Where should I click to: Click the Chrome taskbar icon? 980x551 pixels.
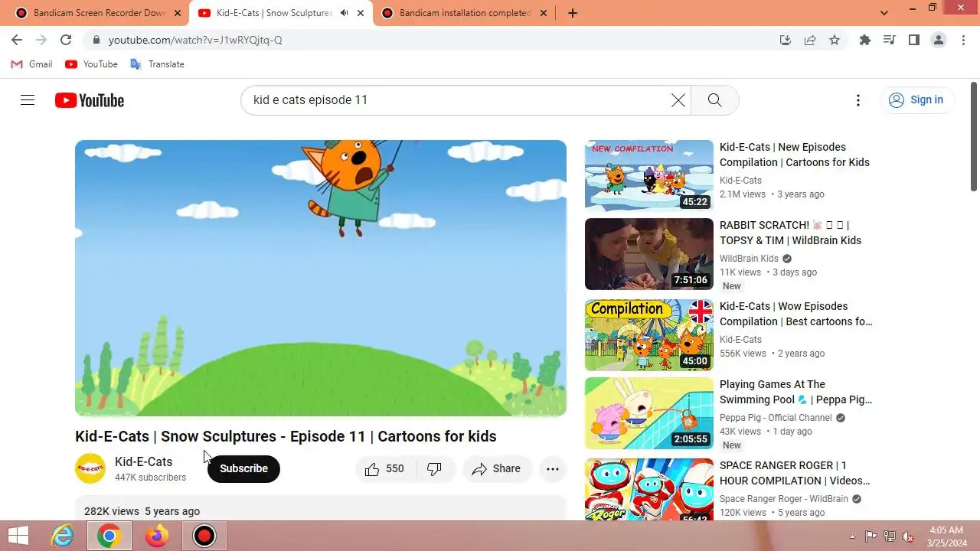point(109,536)
